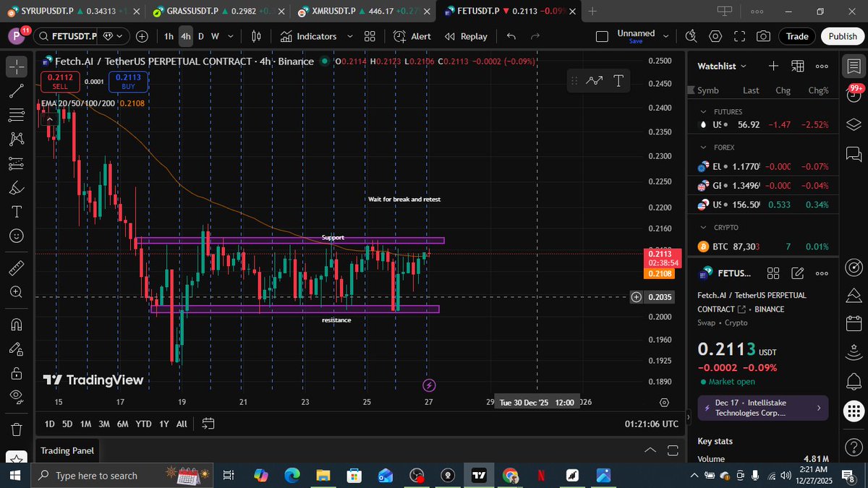Click the add symbol compare plus icon
This screenshot has height=488, width=868.
click(142, 36)
